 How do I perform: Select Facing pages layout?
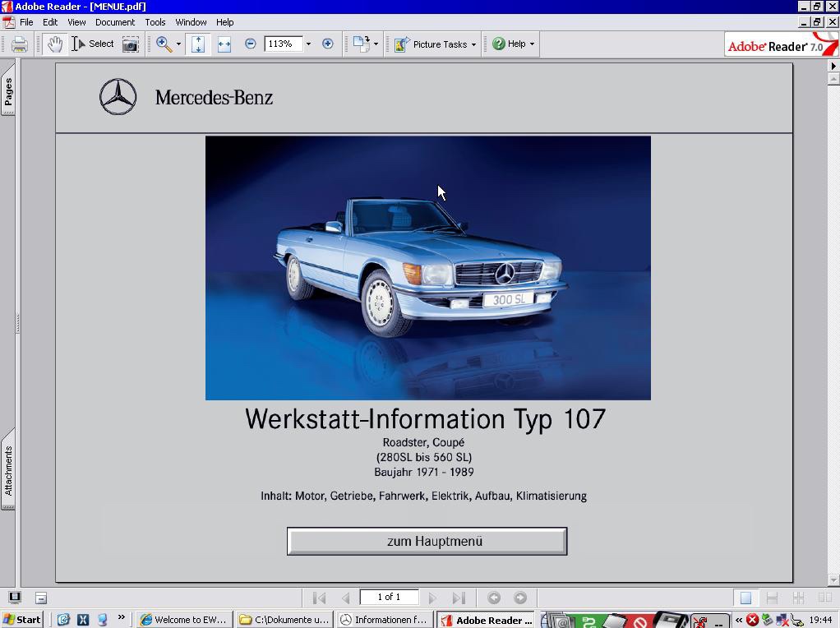tap(824, 598)
